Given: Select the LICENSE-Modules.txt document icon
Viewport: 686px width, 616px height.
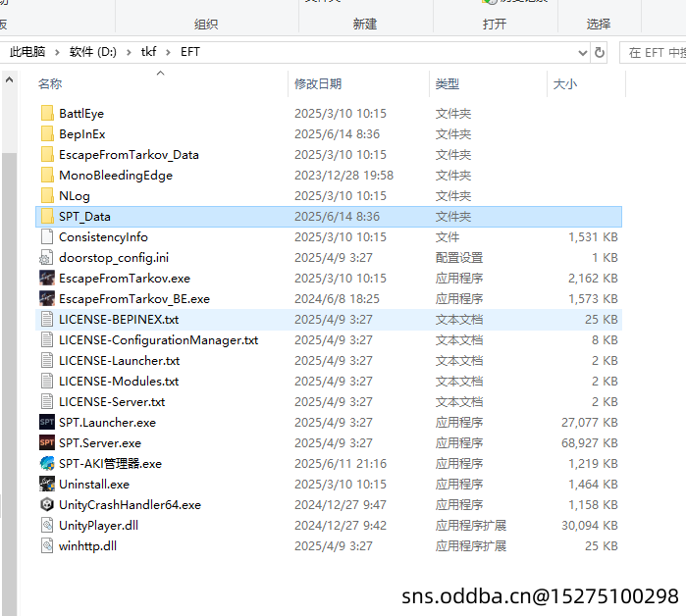Looking at the screenshot, I should tap(47, 381).
